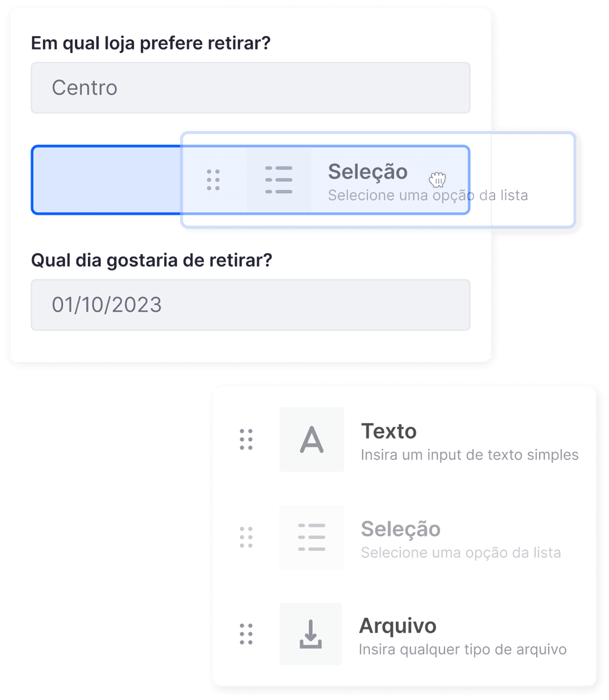Click the 'Qual dia gostaria de retirar?' label
This screenshot has height=700, width=609.
click(151, 260)
